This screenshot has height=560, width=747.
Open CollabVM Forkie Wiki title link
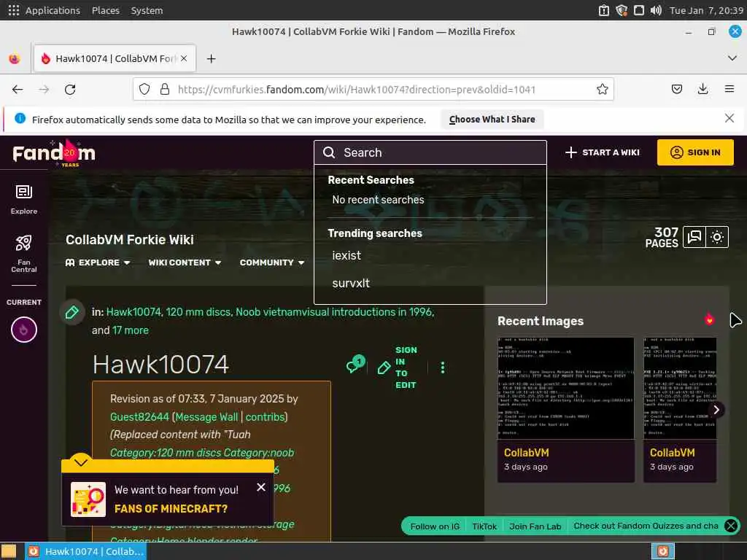(x=130, y=239)
